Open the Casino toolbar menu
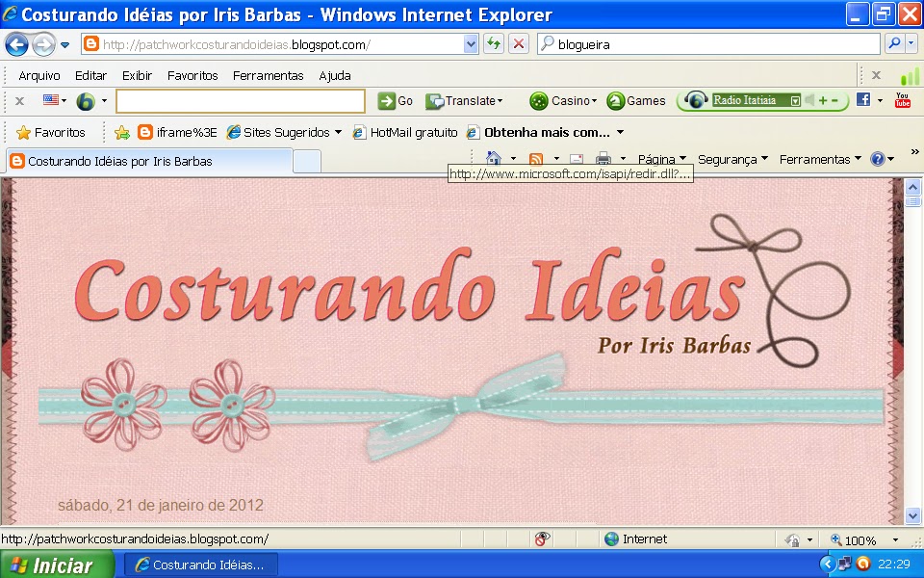Screen dimensions: 924x578 pyautogui.click(x=563, y=101)
